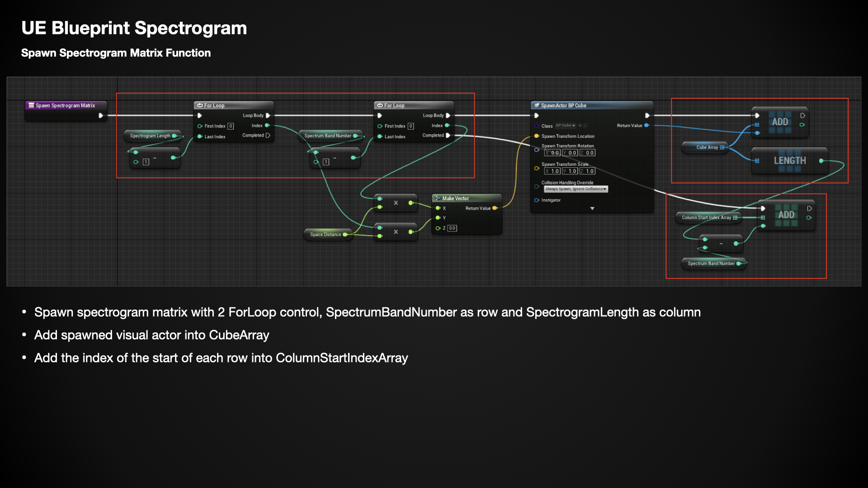Image resolution: width=868 pixels, height=488 pixels.
Task: Edit Spawn Transform Rotation Z field
Action: [x=587, y=153]
